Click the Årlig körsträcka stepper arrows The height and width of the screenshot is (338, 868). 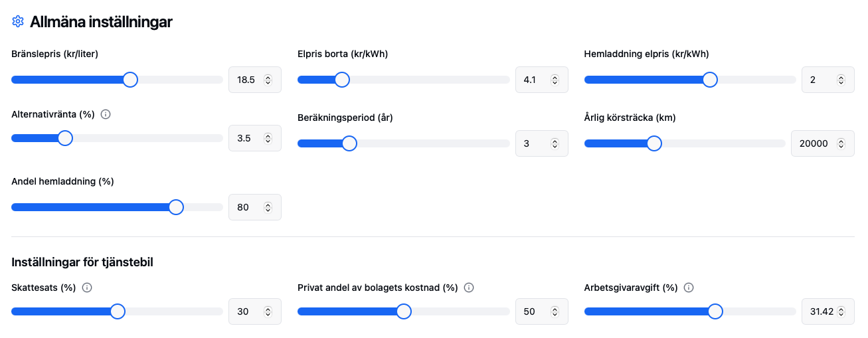(x=841, y=143)
